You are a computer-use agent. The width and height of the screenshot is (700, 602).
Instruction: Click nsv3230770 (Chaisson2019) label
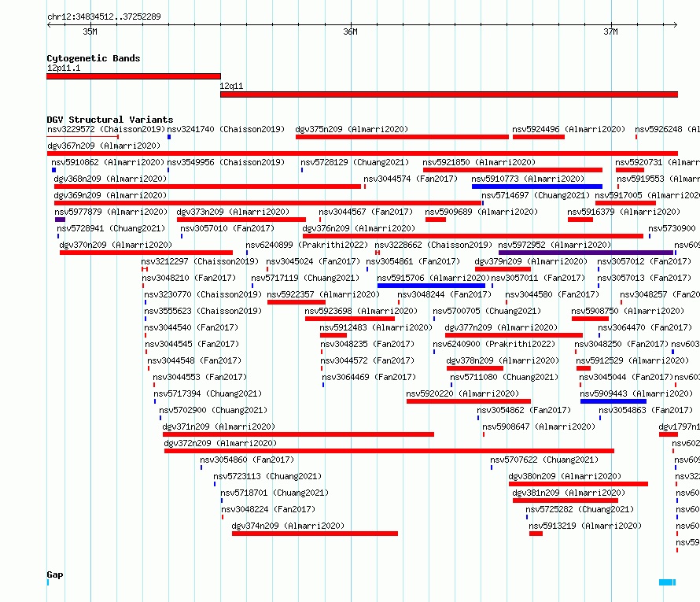pos(203,294)
